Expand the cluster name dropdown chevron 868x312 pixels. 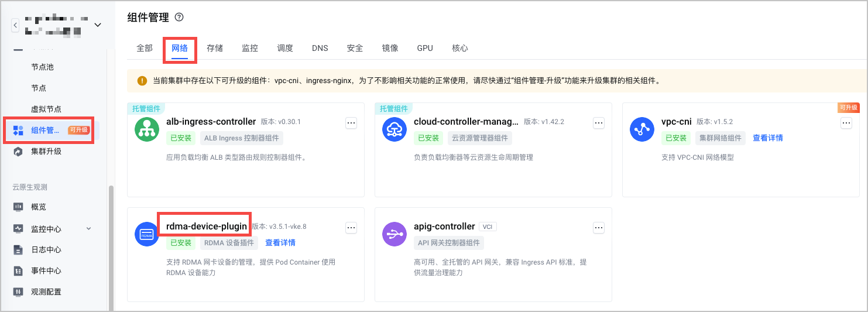[x=98, y=25]
